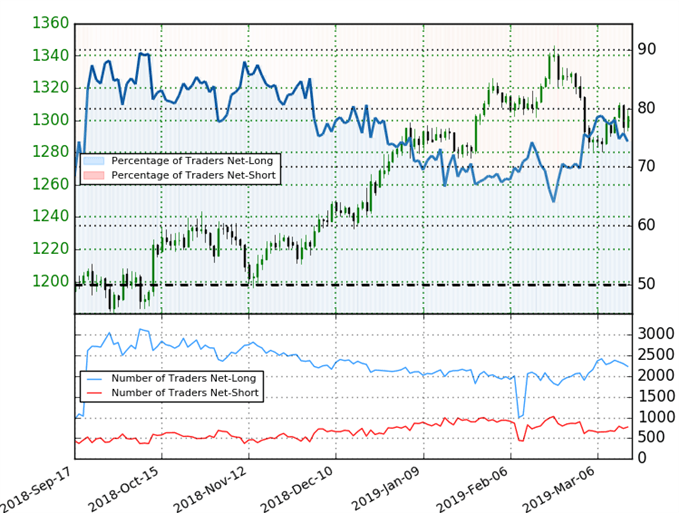Click the 2018-Dec-10 date label
The width and height of the screenshot is (679, 513).
coord(297,490)
